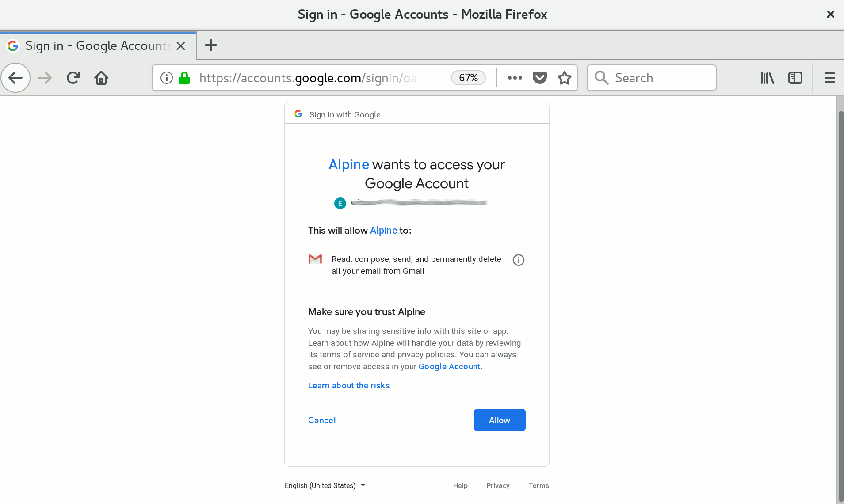Show site information icon in the address bar
This screenshot has height=504, width=844.
click(x=167, y=78)
